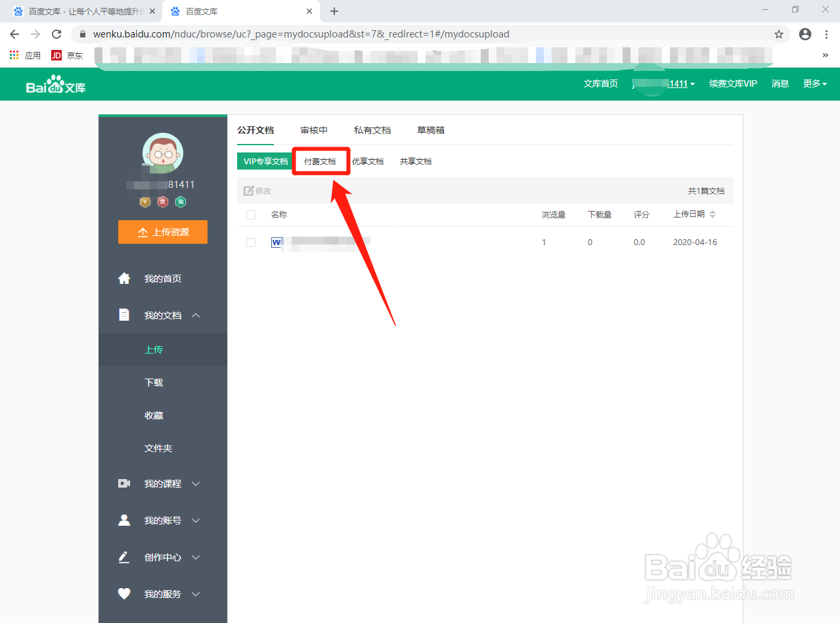Click the user avatar in the sidebar
The width and height of the screenshot is (840, 623).
point(162,154)
